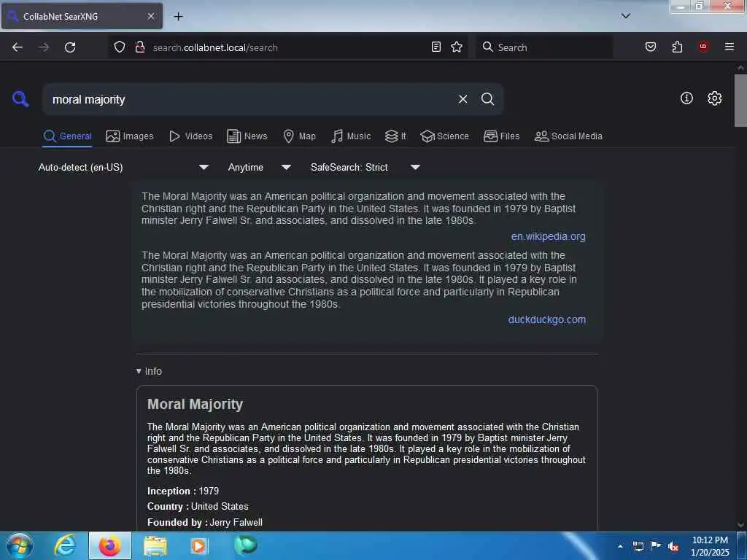
Task: Open SearXNG preferences gear icon
Action: (x=715, y=98)
